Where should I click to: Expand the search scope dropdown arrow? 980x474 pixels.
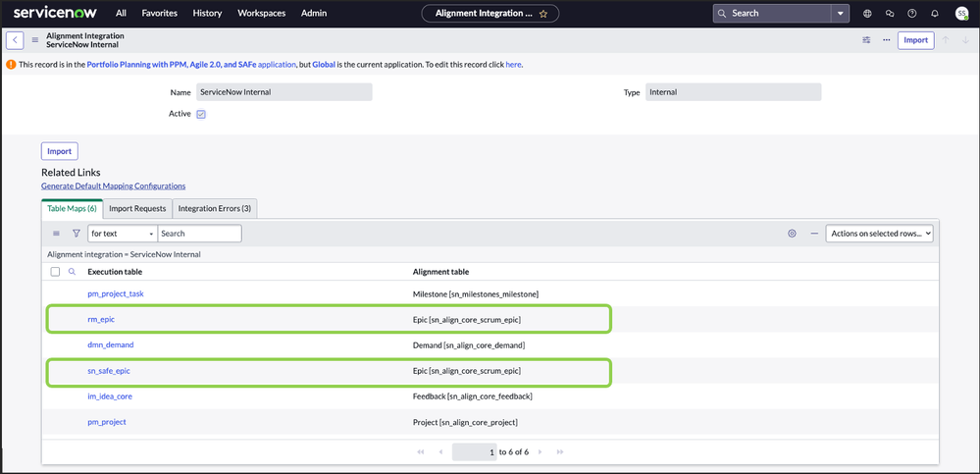pyautogui.click(x=840, y=13)
